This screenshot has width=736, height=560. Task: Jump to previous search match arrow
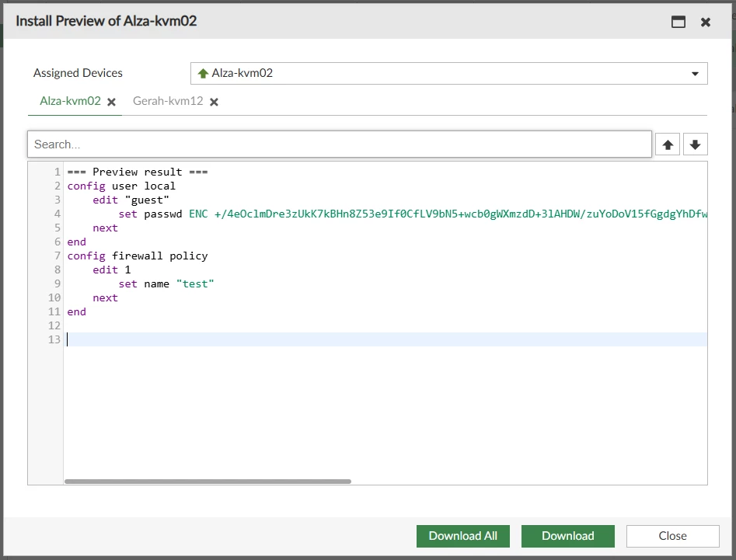click(x=668, y=144)
